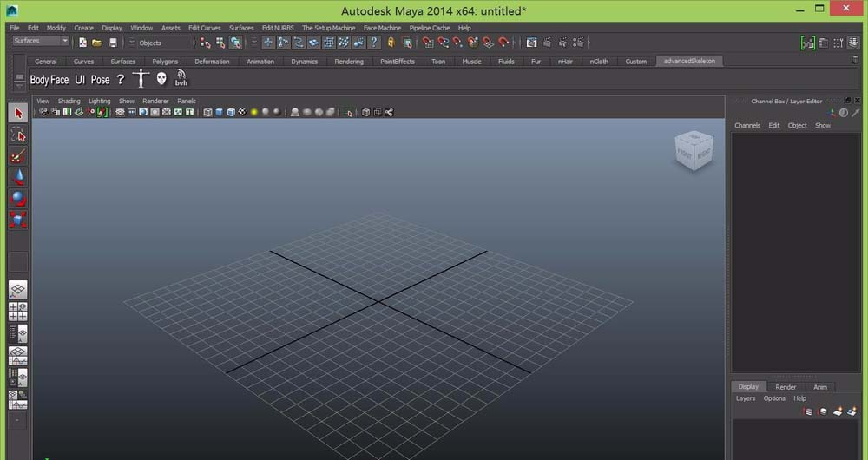Click the UI shelf button
The width and height of the screenshot is (868, 460).
click(80, 80)
